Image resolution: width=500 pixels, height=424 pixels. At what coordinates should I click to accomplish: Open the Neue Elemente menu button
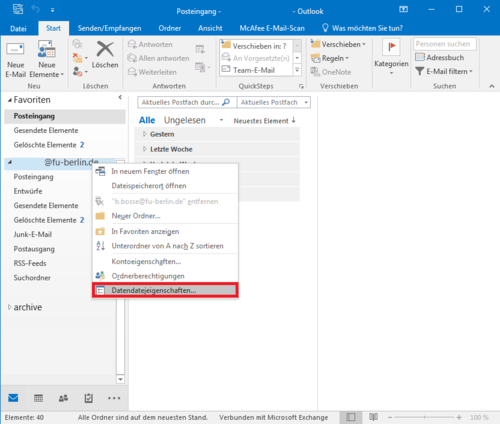point(47,59)
